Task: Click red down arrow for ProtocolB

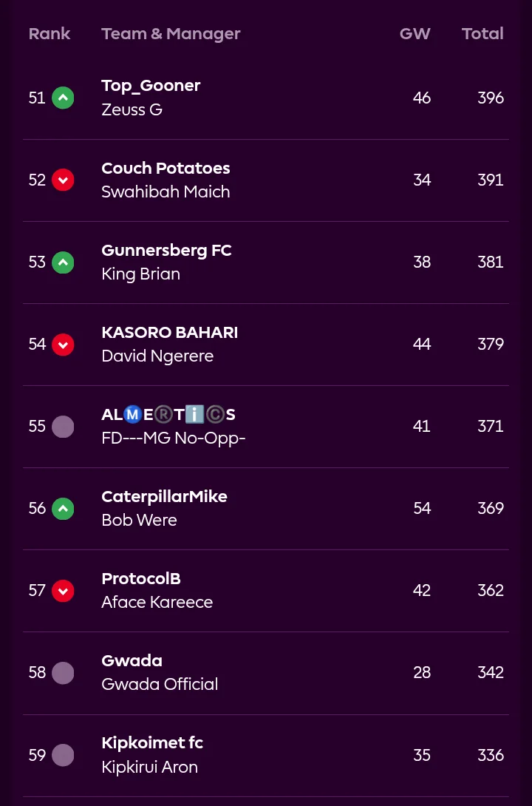Action: (63, 591)
